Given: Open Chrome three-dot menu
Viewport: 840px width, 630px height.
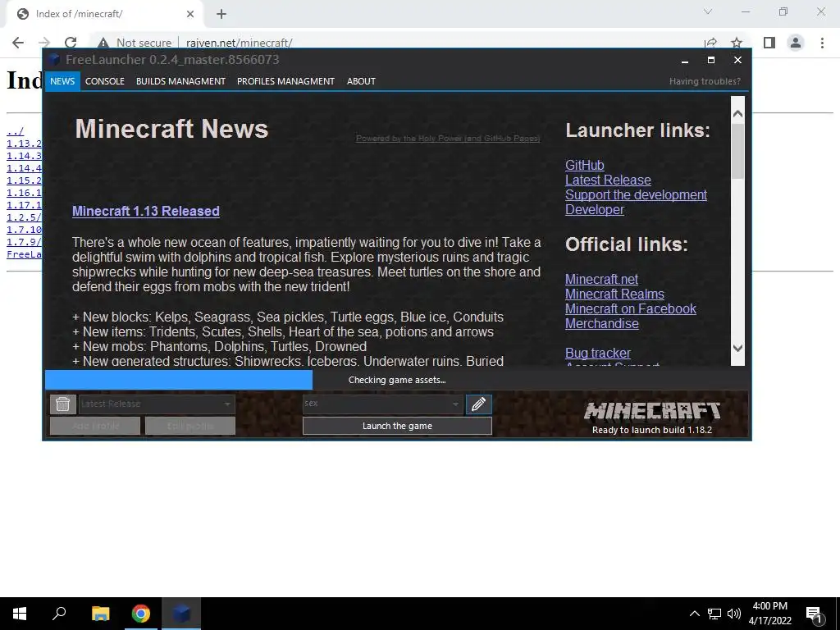Looking at the screenshot, I should 822,43.
